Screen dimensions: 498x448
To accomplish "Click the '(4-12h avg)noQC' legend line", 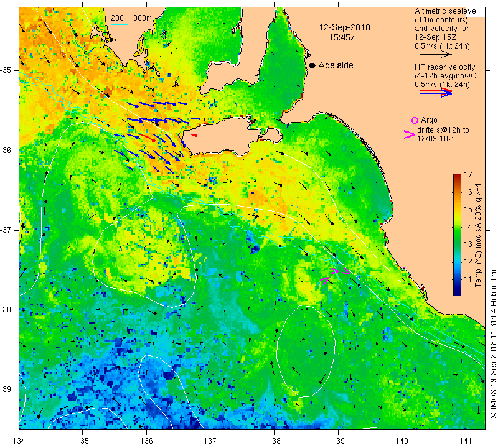I will [x=445, y=76].
